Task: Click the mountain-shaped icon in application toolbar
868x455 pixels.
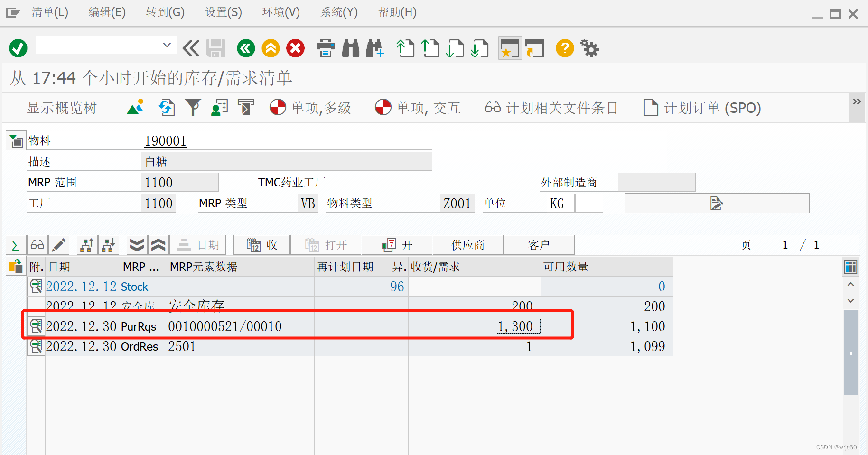Action: point(136,108)
